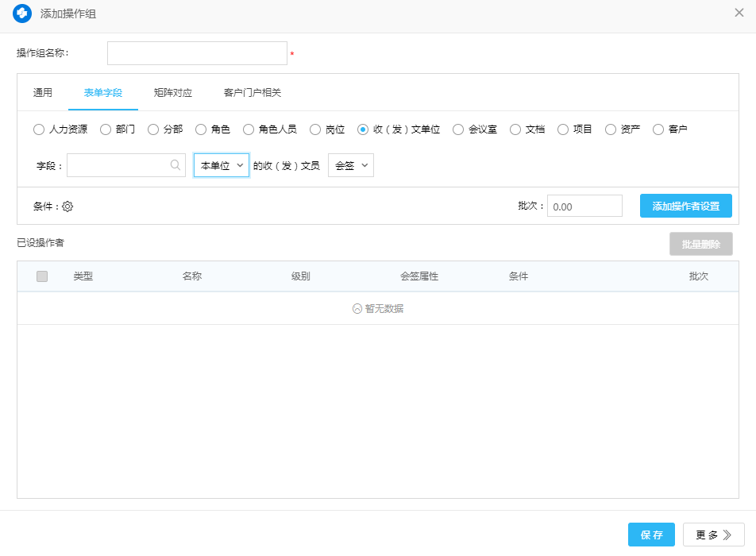Expand the 会签 dropdown
This screenshot has width=756, height=556.
pyautogui.click(x=351, y=165)
